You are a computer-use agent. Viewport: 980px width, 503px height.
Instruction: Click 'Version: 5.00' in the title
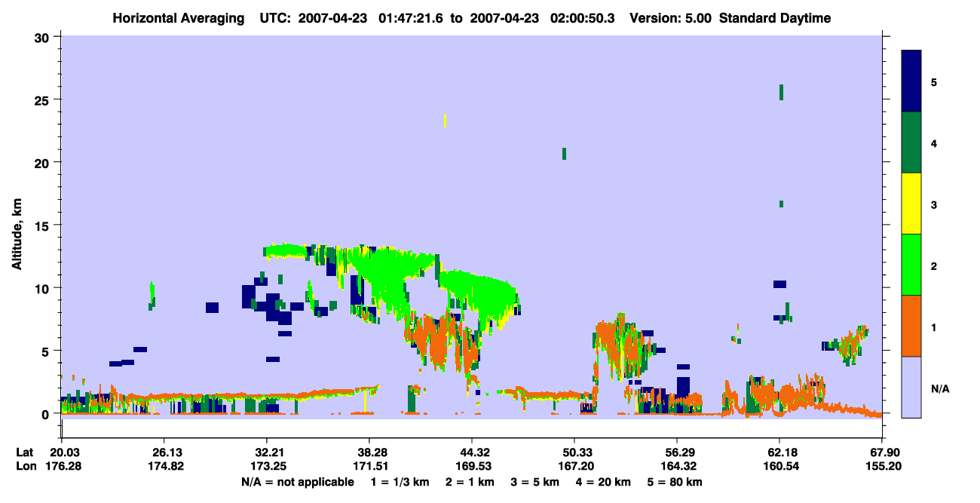(670, 18)
